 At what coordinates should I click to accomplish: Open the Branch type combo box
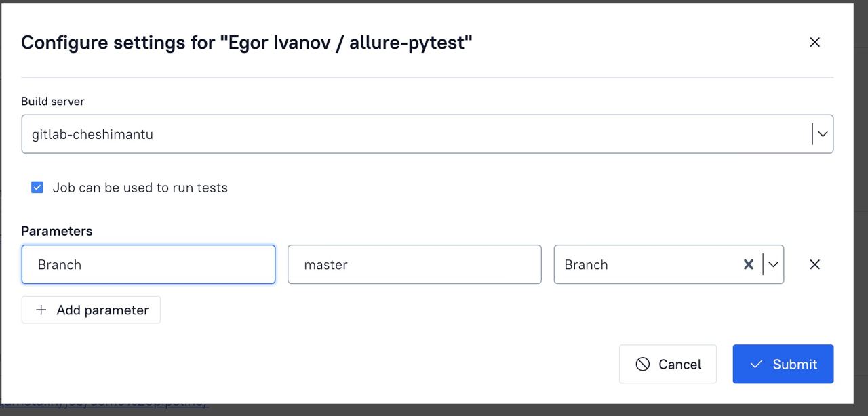(669, 264)
